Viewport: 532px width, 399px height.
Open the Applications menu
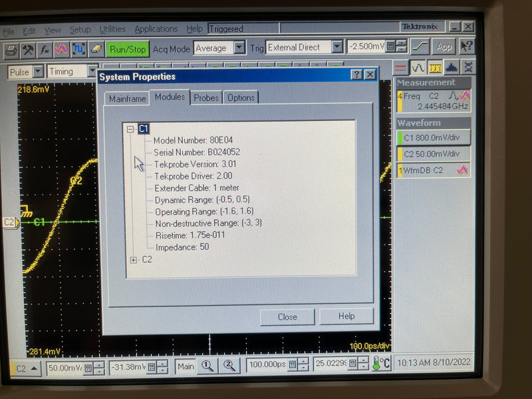tap(156, 29)
